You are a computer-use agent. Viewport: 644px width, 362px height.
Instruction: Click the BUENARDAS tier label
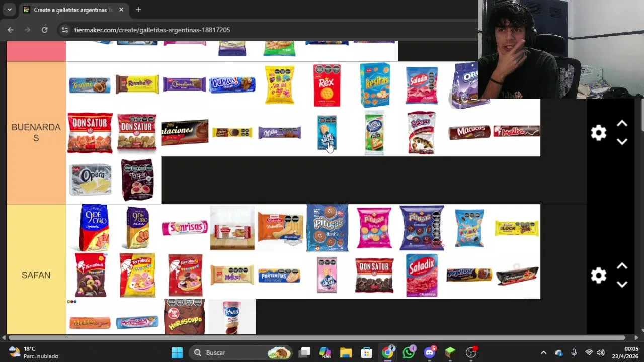point(36,133)
